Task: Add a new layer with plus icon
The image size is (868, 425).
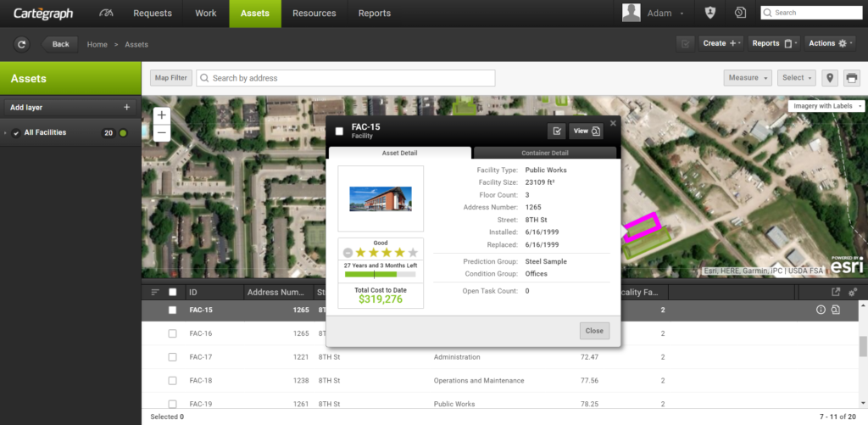Action: click(x=126, y=108)
